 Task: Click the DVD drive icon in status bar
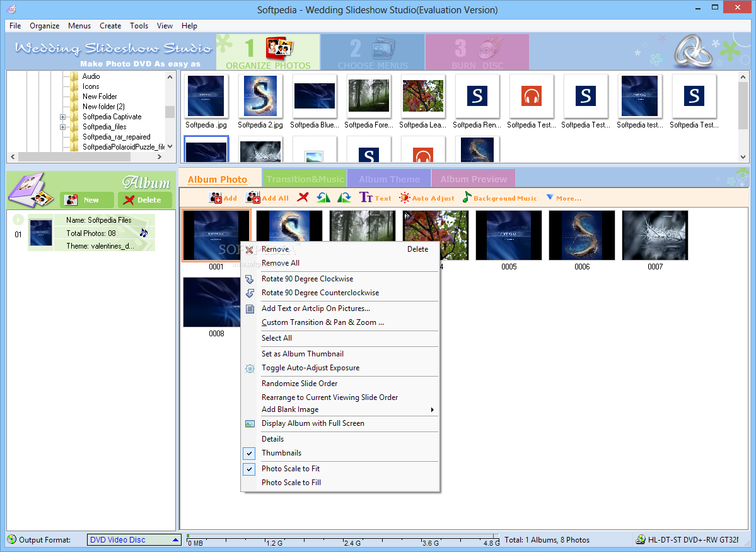click(x=641, y=539)
